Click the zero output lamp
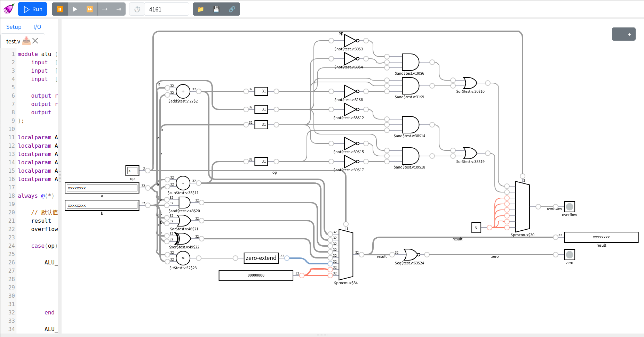Screen dimensions: 644x337 pos(570,255)
